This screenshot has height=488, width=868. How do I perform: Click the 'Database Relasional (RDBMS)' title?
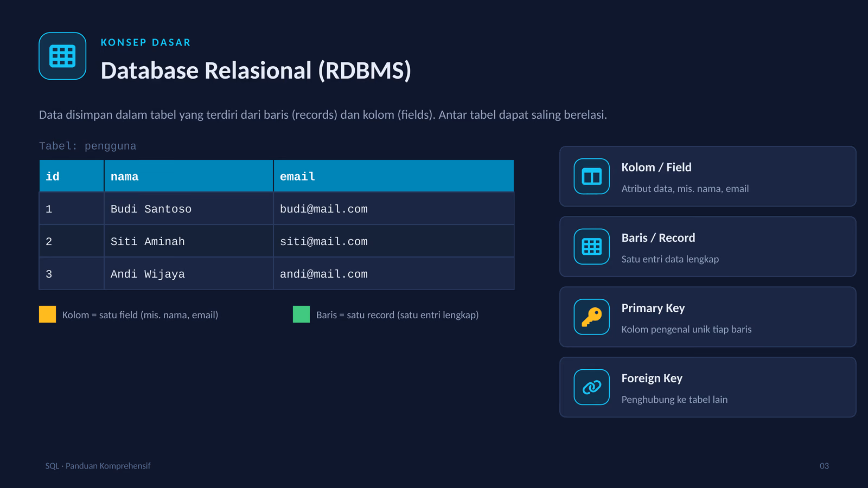point(256,70)
